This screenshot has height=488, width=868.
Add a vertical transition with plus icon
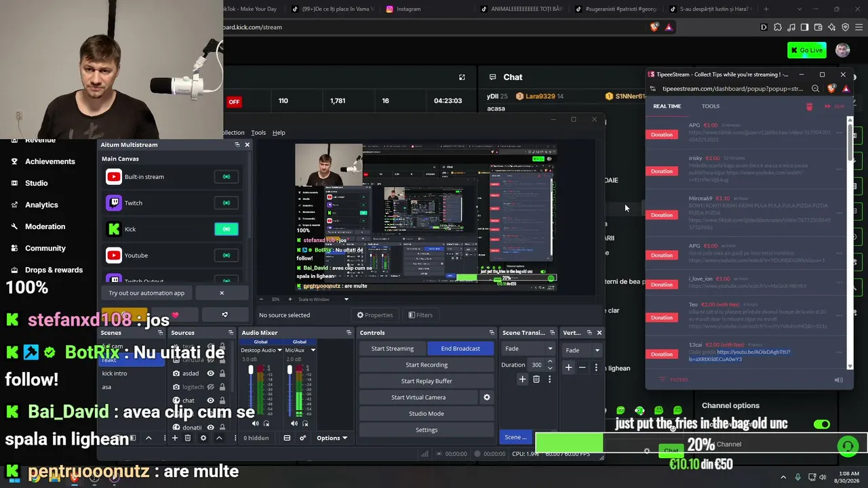click(568, 367)
